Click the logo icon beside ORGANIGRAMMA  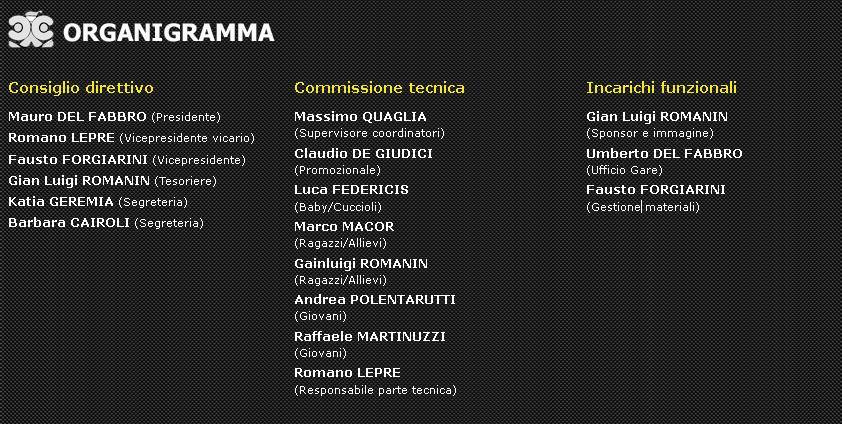click(x=30, y=31)
